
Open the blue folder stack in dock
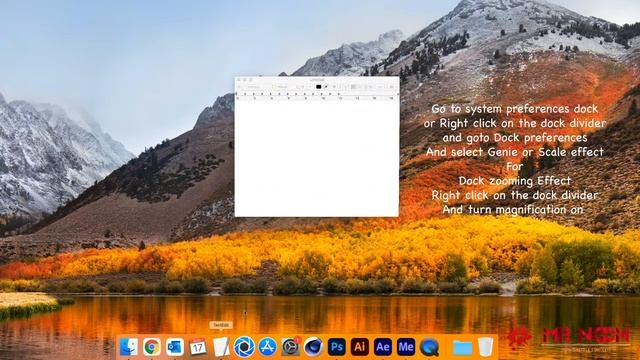point(462,347)
